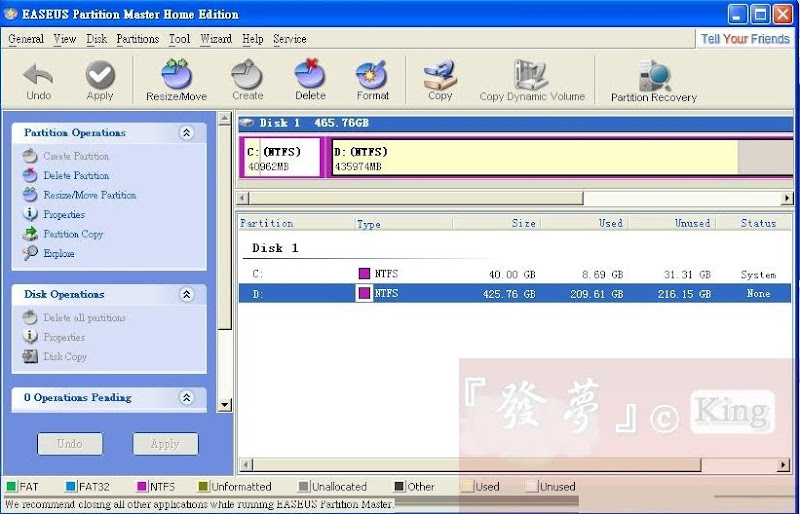Click the Copy Dynamic Volume icon

tap(532, 81)
